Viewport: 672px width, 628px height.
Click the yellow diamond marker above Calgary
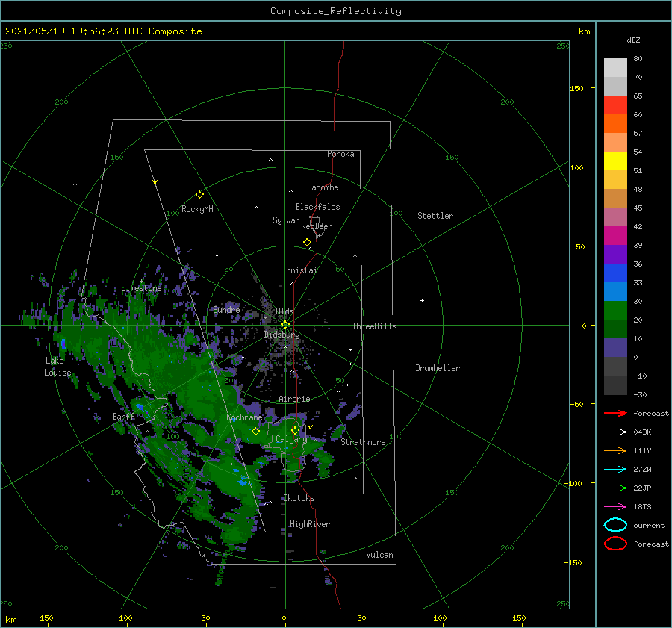click(295, 430)
